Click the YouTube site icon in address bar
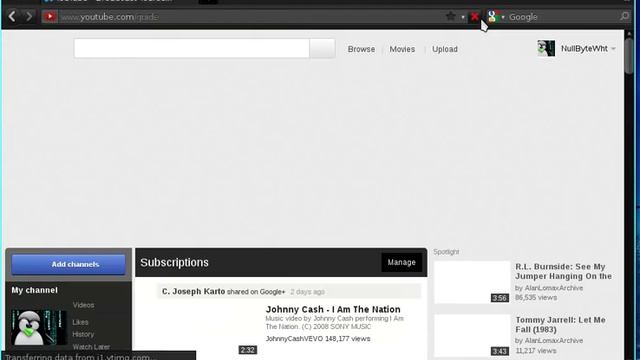This screenshot has width=640, height=360. pyautogui.click(x=50, y=17)
